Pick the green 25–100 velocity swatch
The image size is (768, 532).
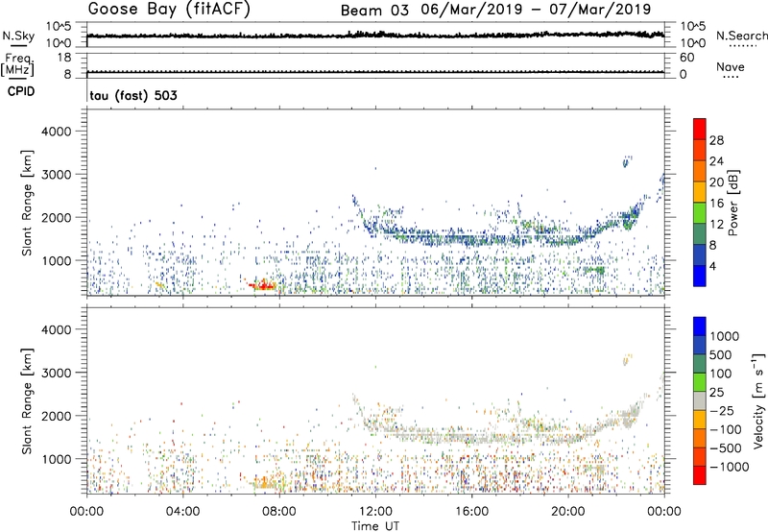coord(700,382)
